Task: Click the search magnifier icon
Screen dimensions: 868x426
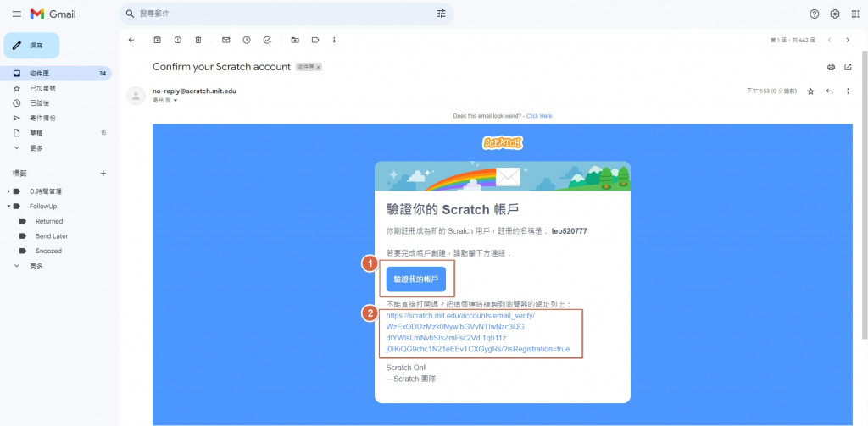Action: coord(130,14)
